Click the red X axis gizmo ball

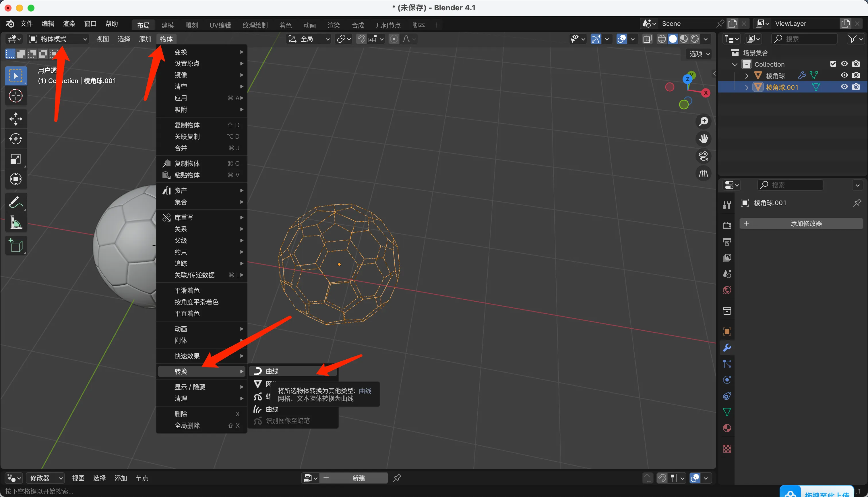(x=706, y=93)
